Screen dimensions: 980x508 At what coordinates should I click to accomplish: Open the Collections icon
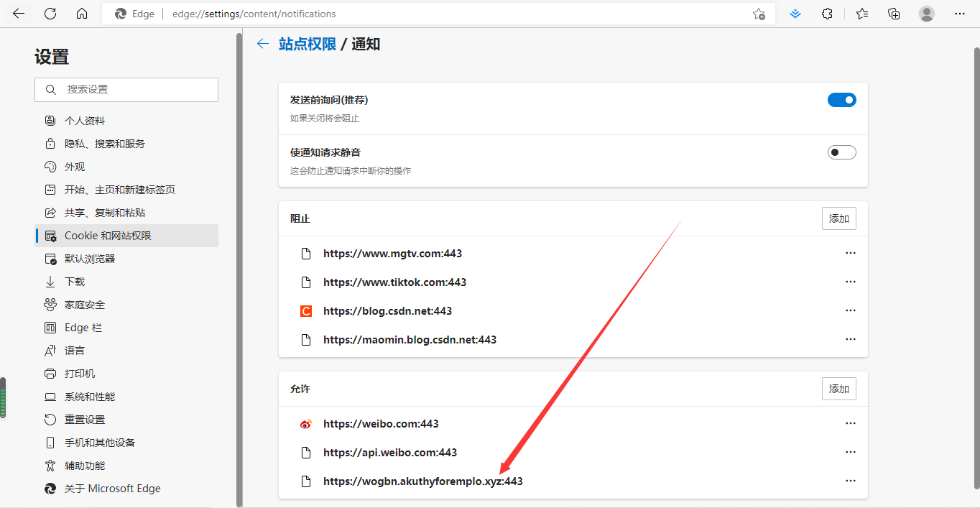click(x=894, y=14)
